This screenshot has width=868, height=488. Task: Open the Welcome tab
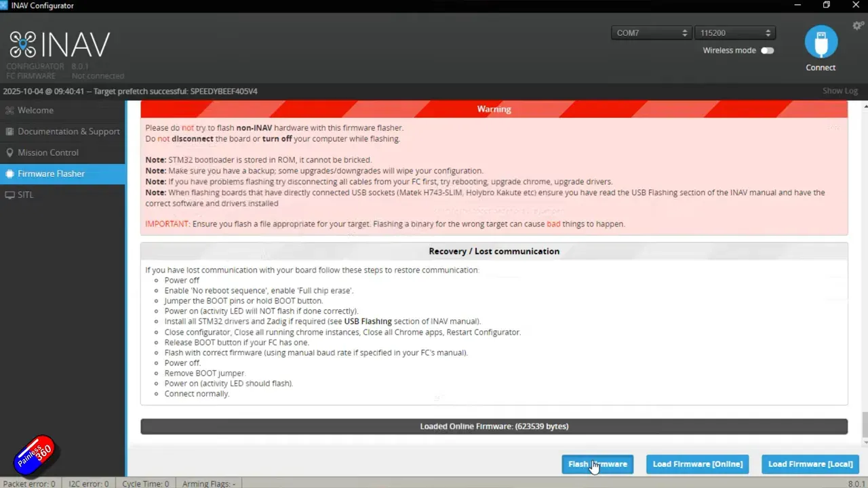(x=35, y=110)
